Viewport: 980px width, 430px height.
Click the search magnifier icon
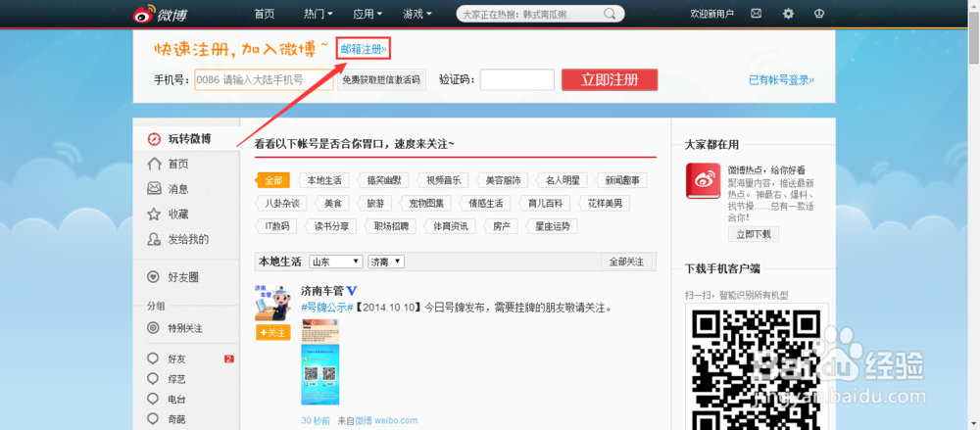click(x=610, y=14)
